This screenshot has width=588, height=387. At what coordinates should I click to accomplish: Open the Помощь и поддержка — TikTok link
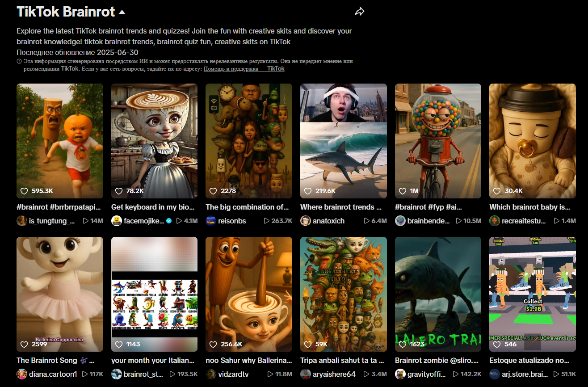click(244, 69)
